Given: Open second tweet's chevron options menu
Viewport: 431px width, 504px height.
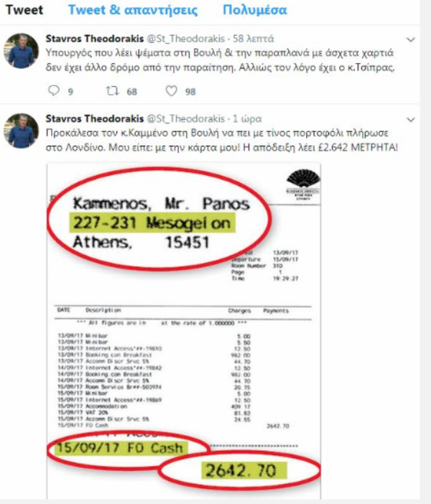Looking at the screenshot, I should 410,120.
